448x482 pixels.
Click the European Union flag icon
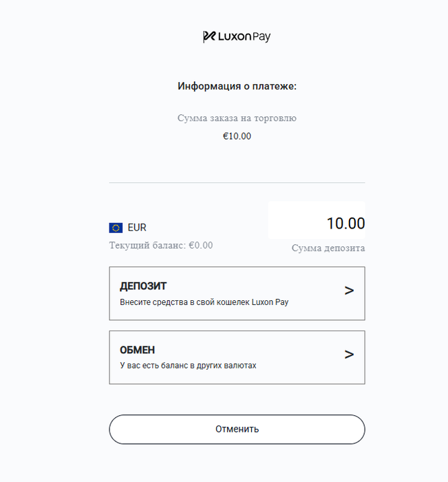coord(116,228)
